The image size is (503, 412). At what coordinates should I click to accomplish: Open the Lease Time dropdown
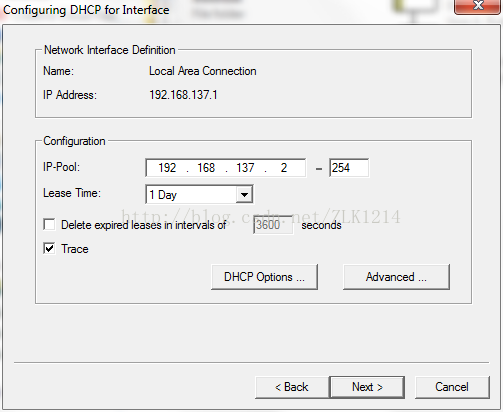pos(244,195)
